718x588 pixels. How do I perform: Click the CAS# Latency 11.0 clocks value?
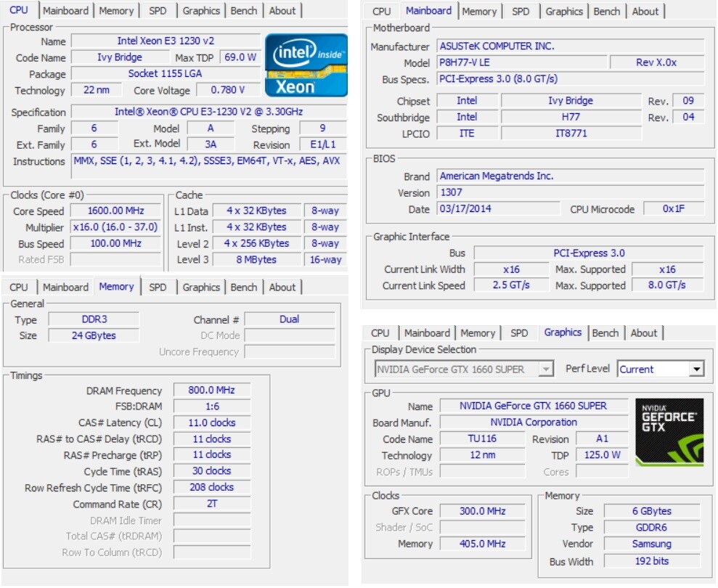tap(211, 422)
